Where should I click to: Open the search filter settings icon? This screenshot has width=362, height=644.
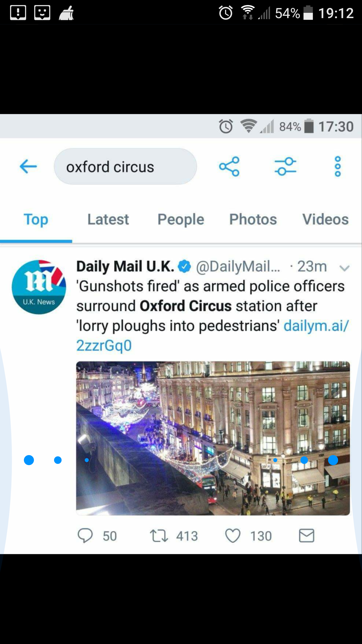285,167
